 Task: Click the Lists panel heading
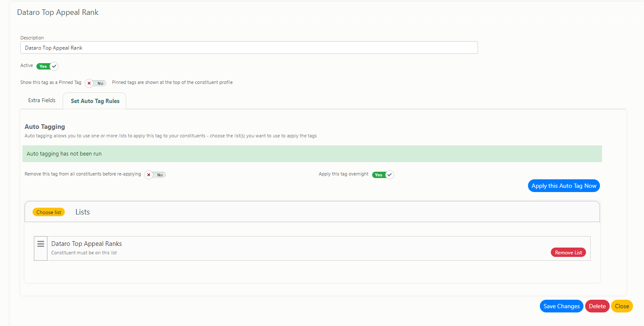pyautogui.click(x=83, y=212)
